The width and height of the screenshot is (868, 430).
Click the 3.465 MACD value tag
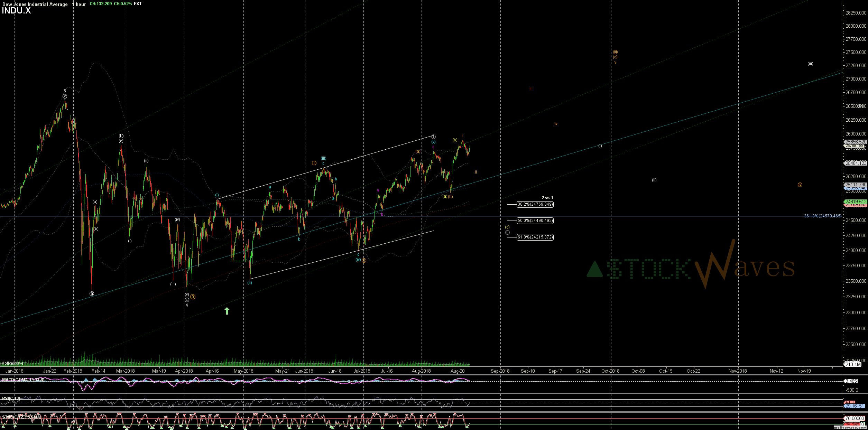point(851,381)
